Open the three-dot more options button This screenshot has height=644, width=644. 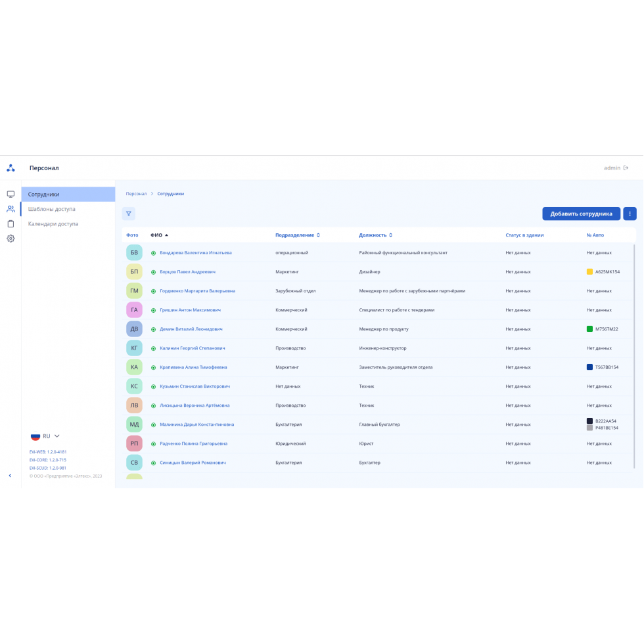coord(630,214)
